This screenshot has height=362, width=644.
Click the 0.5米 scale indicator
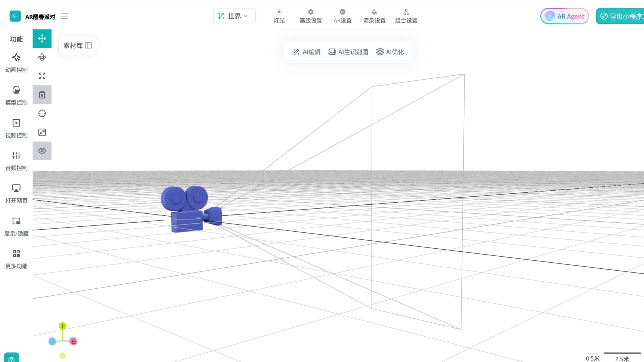(x=593, y=357)
